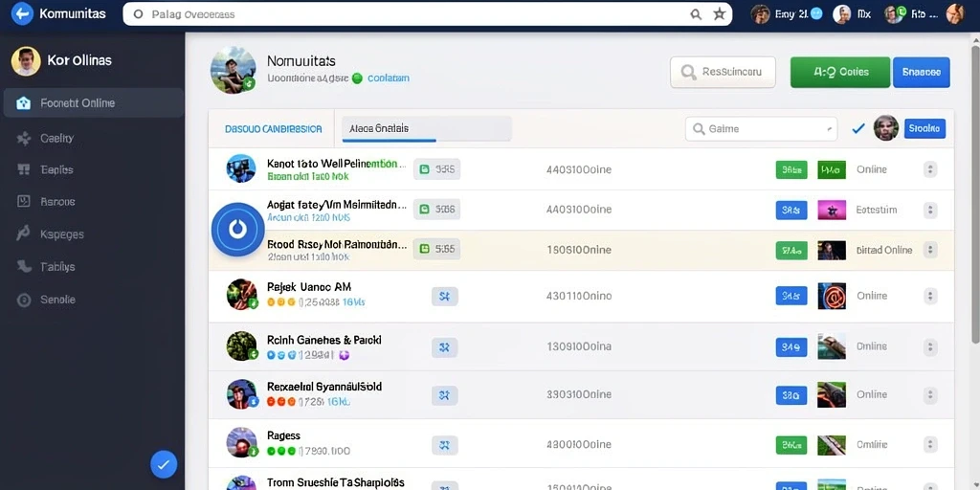This screenshot has height=490, width=980.
Task: Expand options menu for Rajek Uanoc row
Action: (x=930, y=296)
